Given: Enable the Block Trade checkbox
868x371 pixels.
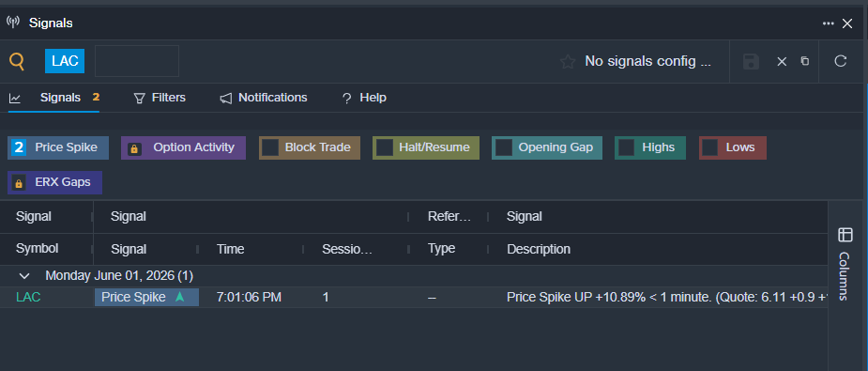Looking at the screenshot, I should (270, 147).
